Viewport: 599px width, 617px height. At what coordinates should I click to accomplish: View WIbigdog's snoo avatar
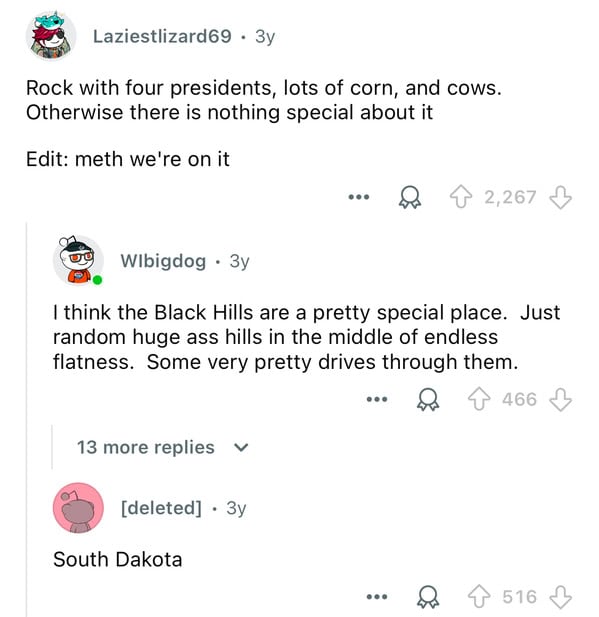point(78,260)
